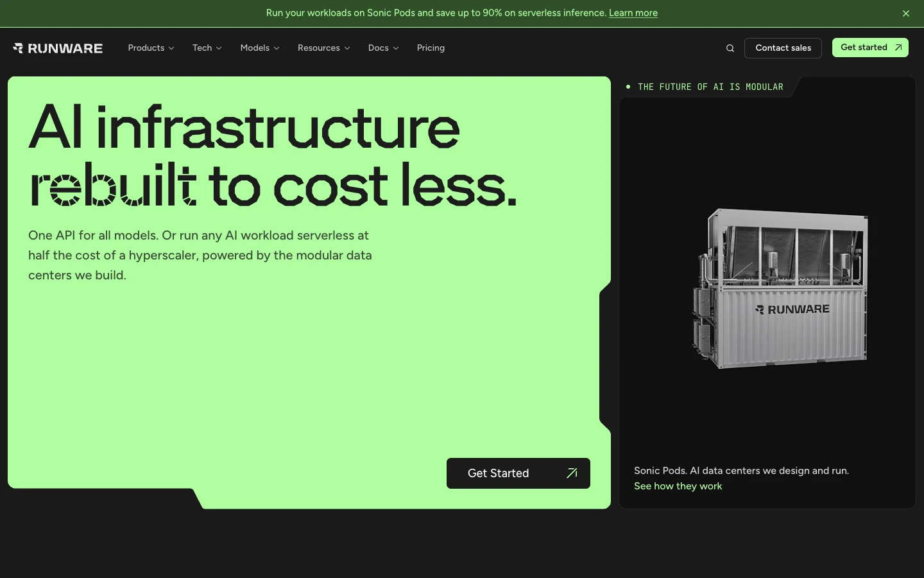Expand the Docs dropdown menu
The image size is (924, 578).
(383, 48)
